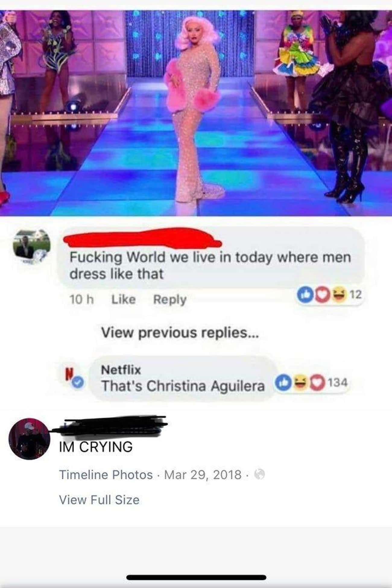The image size is (392, 588).
Task: Like the first comment
Action: (124, 299)
